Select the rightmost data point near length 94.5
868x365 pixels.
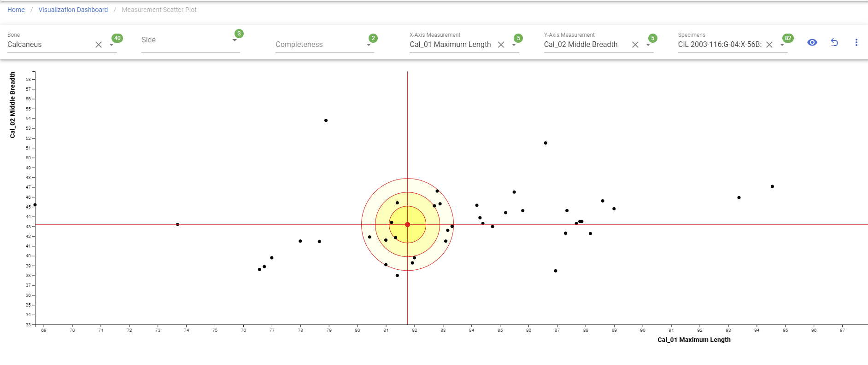coord(772,186)
